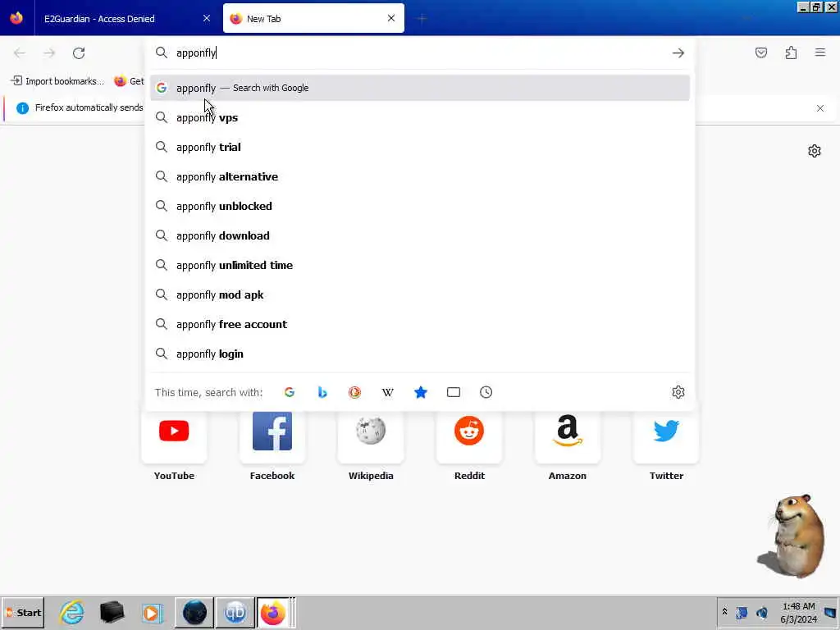The height and width of the screenshot is (630, 840).
Task: Open the Save to Pocket icon
Action: point(761,52)
